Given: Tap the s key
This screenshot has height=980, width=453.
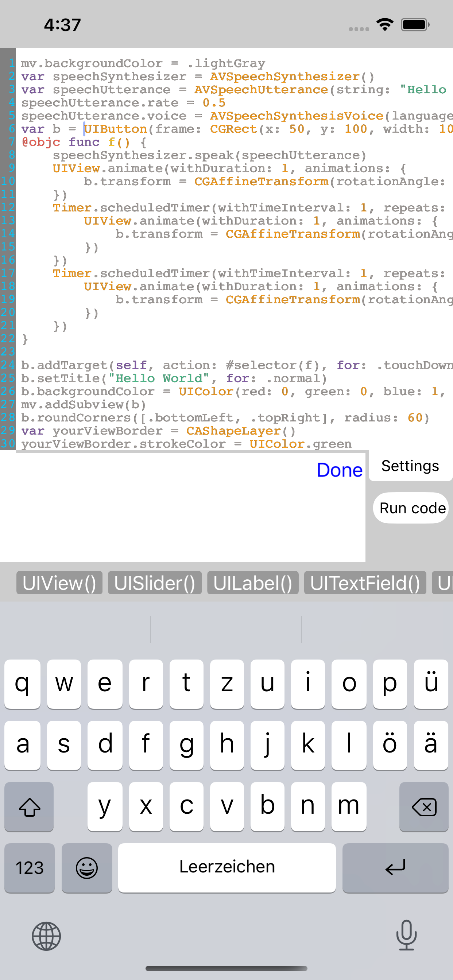Looking at the screenshot, I should click(x=64, y=745).
